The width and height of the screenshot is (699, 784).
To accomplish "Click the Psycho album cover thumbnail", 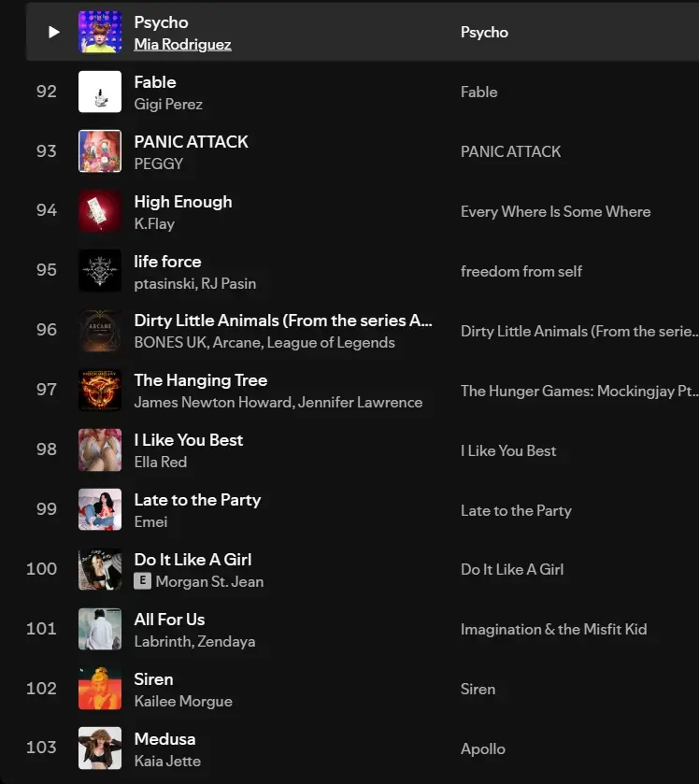I will coord(100,32).
